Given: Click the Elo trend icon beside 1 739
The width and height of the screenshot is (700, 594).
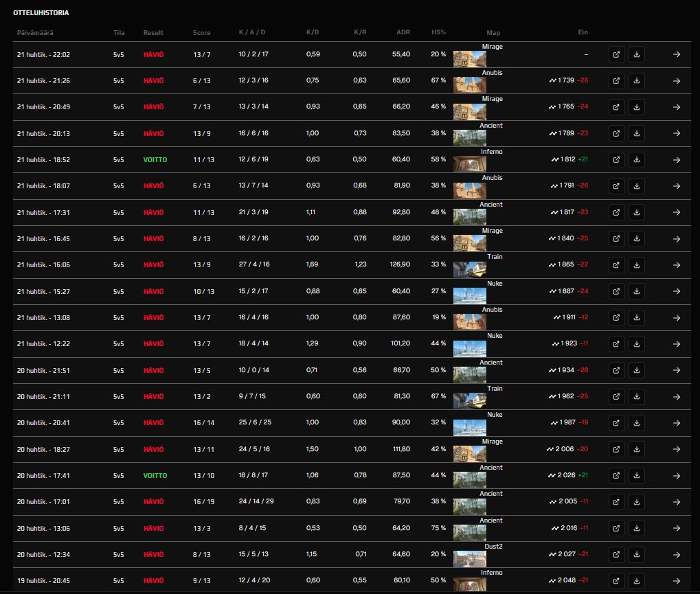Looking at the screenshot, I should [x=553, y=81].
